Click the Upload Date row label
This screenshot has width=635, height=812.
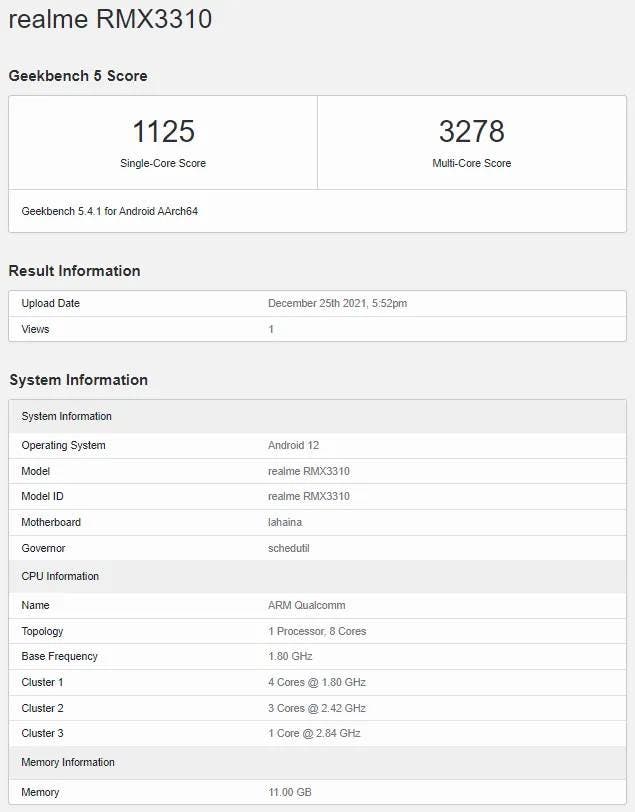51,303
